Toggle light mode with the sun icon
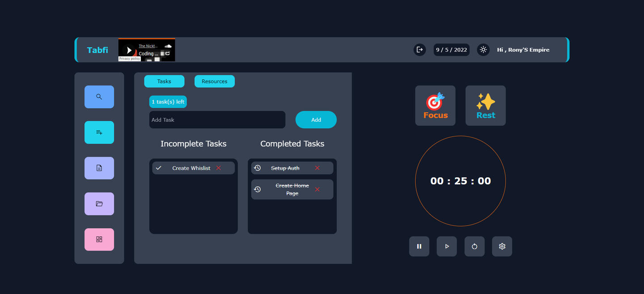The image size is (644, 294). pyautogui.click(x=483, y=50)
